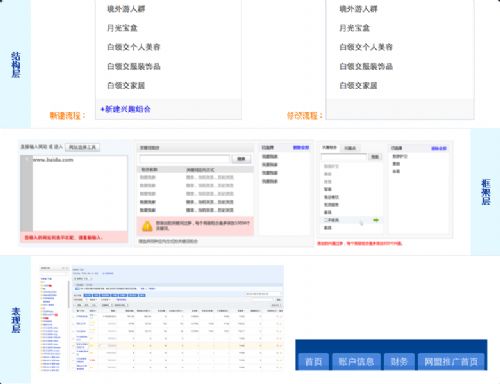Select 白领女服装饰品 in the right list

pos(366,66)
